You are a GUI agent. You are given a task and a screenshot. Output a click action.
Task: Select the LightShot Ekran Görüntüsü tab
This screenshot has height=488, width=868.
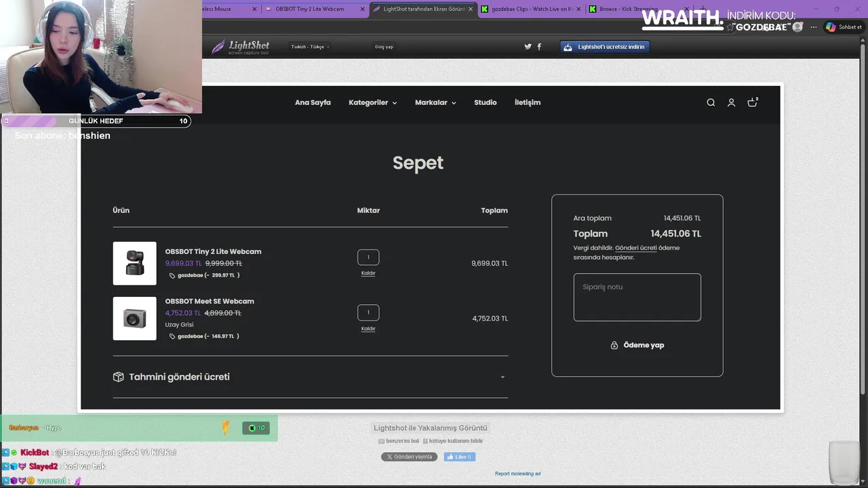[x=422, y=9]
